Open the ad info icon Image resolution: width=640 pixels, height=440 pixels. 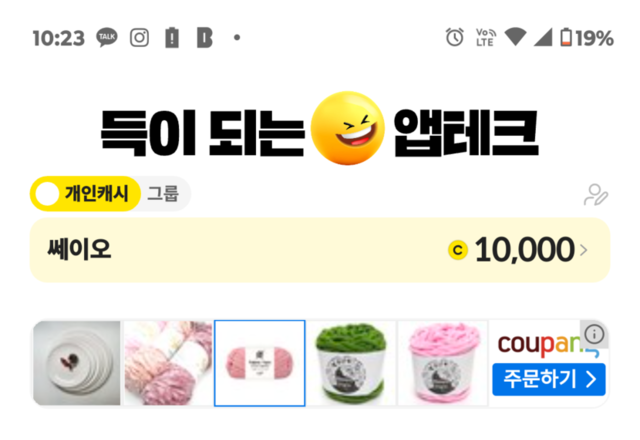[x=594, y=334]
